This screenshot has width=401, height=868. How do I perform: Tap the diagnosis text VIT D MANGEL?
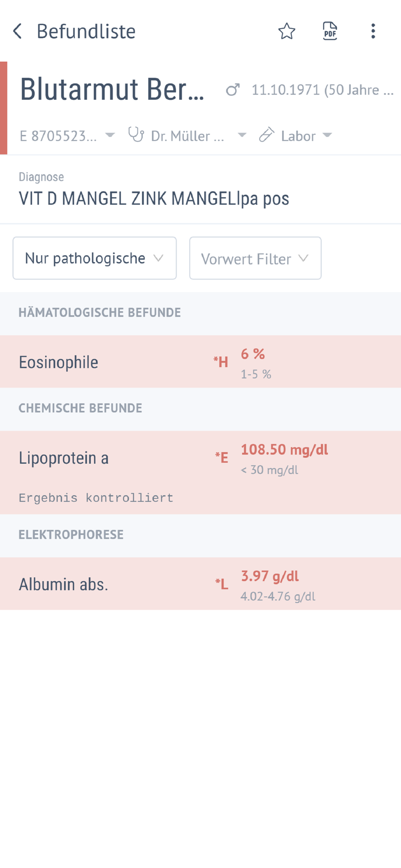[154, 199]
